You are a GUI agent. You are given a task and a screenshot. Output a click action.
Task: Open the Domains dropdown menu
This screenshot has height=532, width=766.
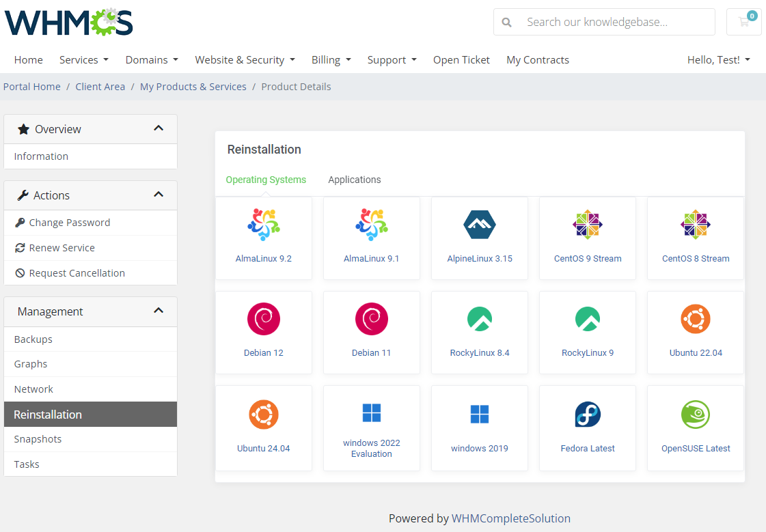[152, 59]
